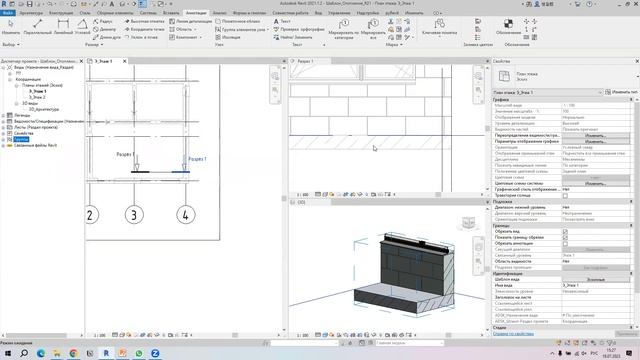
Task: Select the Обозначение symbol tool
Action: click(508, 27)
